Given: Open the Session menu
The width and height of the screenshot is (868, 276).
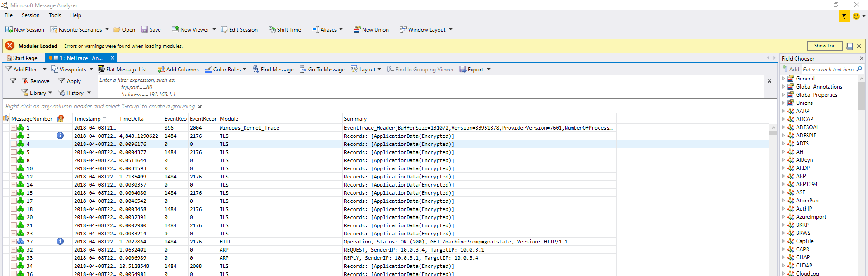Looking at the screenshot, I should 30,15.
